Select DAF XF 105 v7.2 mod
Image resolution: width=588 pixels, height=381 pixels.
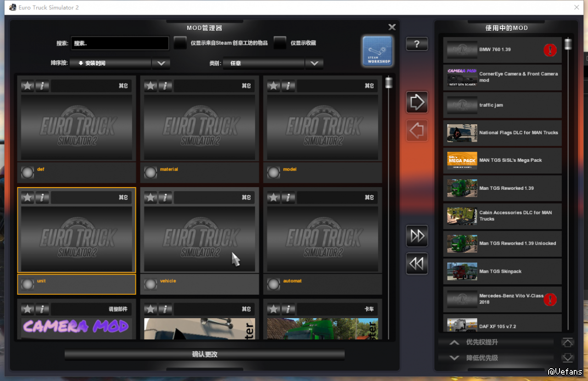(502, 323)
